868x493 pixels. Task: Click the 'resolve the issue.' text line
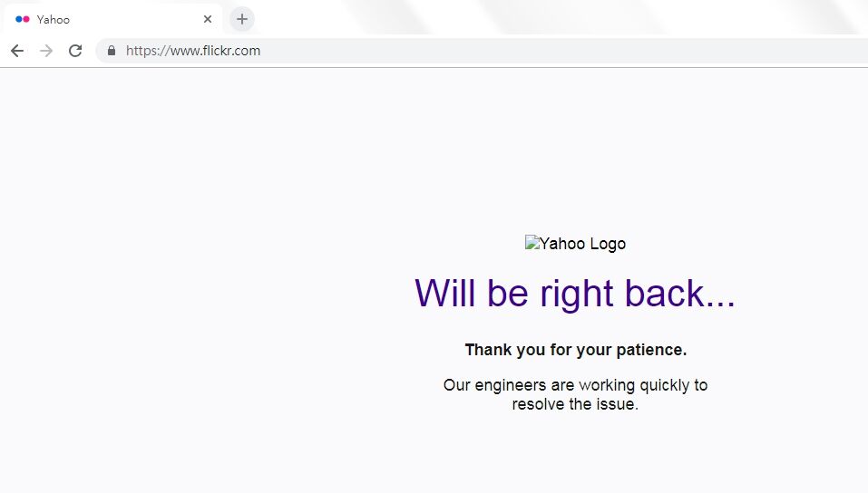point(575,404)
